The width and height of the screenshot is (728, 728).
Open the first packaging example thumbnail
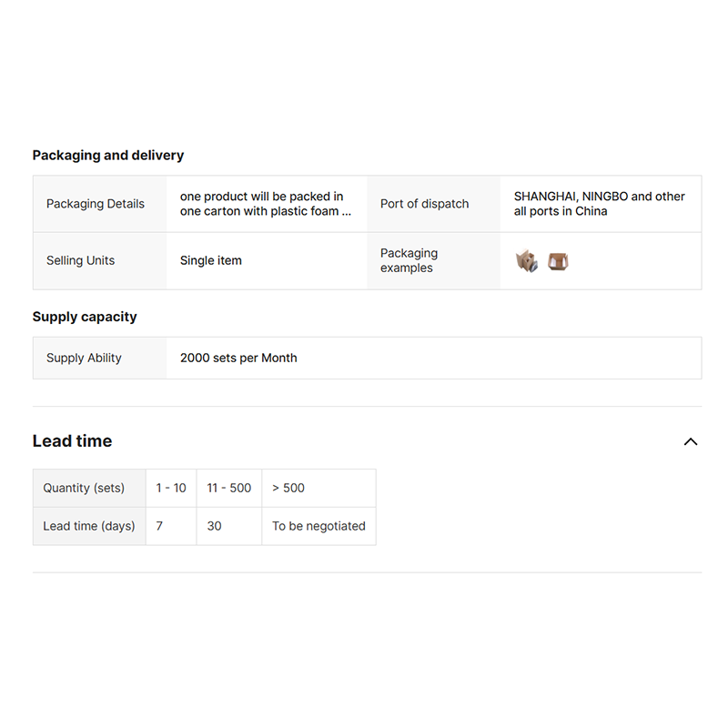coord(526,262)
